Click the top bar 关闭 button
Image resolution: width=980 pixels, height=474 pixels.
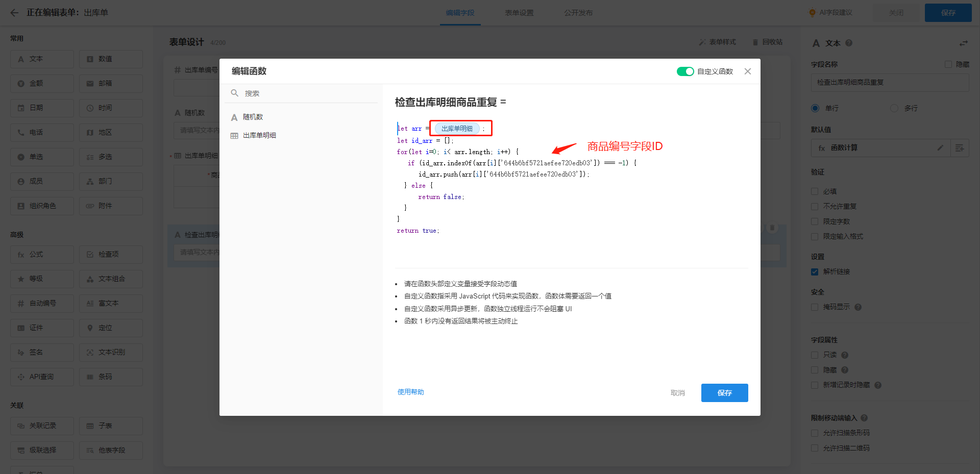(x=896, y=13)
